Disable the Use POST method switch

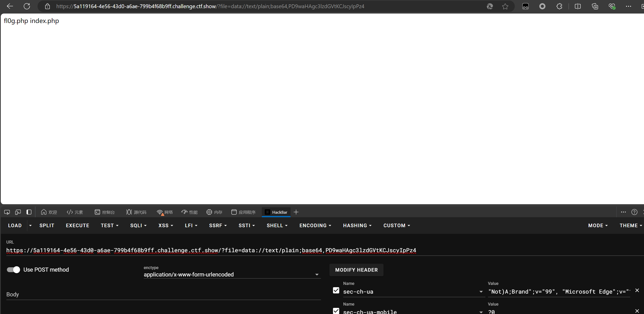click(x=13, y=270)
